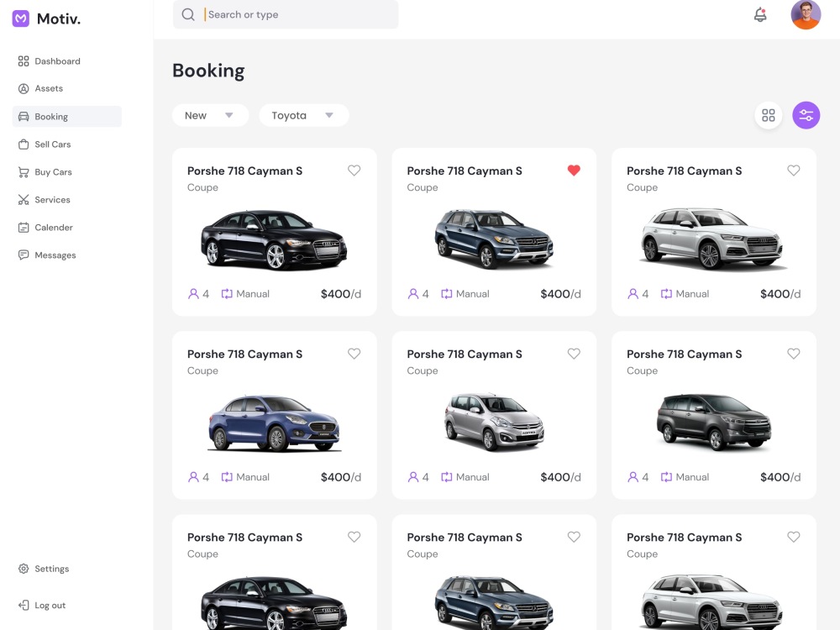This screenshot has width=840, height=630.
Task: Favorite the top-row white SUV card
Action: click(x=794, y=171)
